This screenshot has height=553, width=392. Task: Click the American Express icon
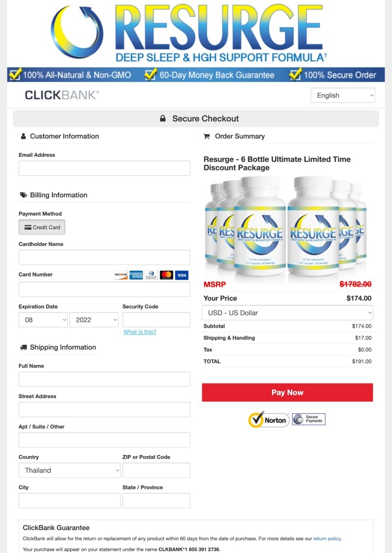tap(135, 275)
